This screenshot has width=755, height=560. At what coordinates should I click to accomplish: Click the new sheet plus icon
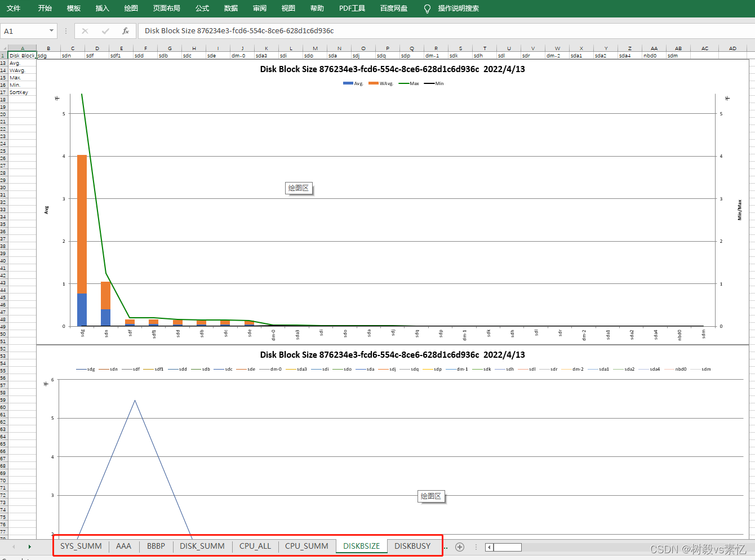[460, 546]
